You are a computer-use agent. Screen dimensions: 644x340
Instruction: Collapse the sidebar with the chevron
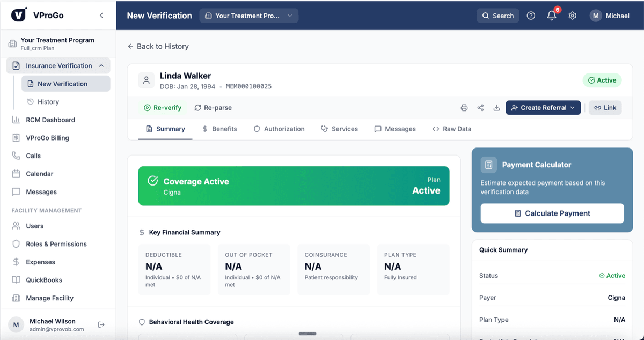coord(101,16)
